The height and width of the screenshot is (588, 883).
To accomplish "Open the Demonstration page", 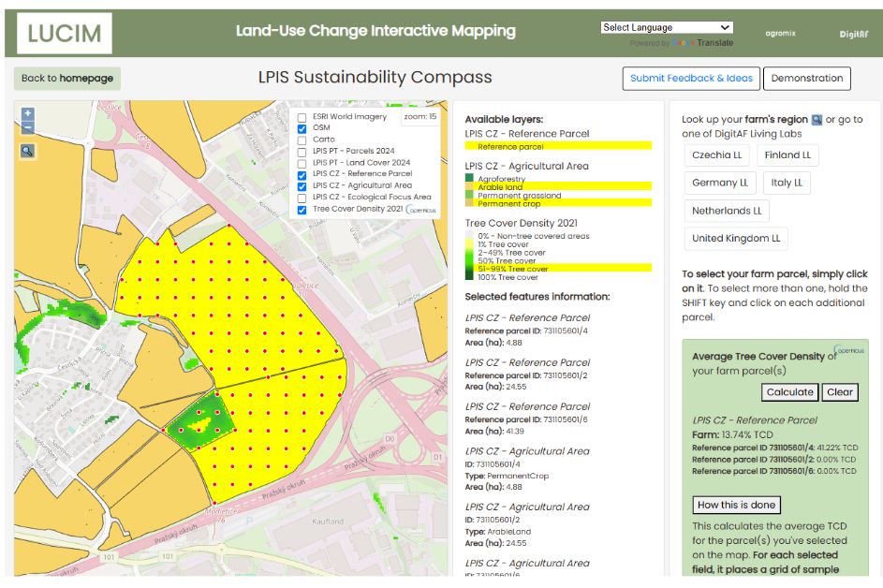I will tap(806, 79).
